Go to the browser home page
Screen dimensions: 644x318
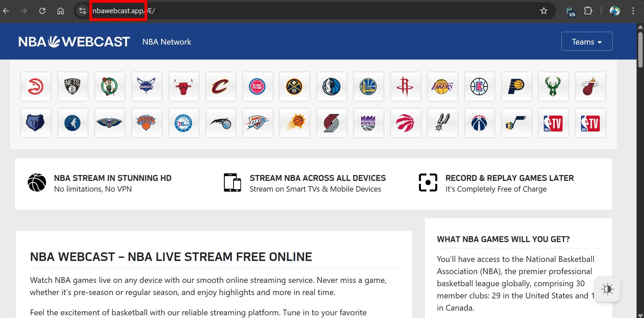[x=61, y=11]
